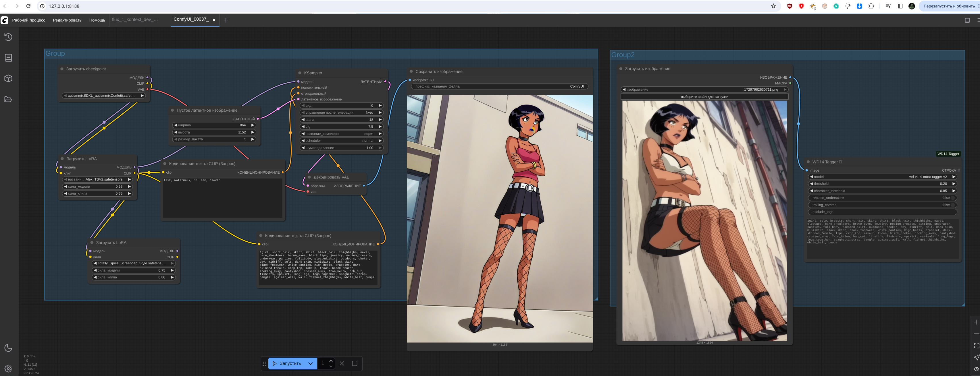980x376 pixels.
Task: Bookmark page with star icon
Action: (x=773, y=6)
